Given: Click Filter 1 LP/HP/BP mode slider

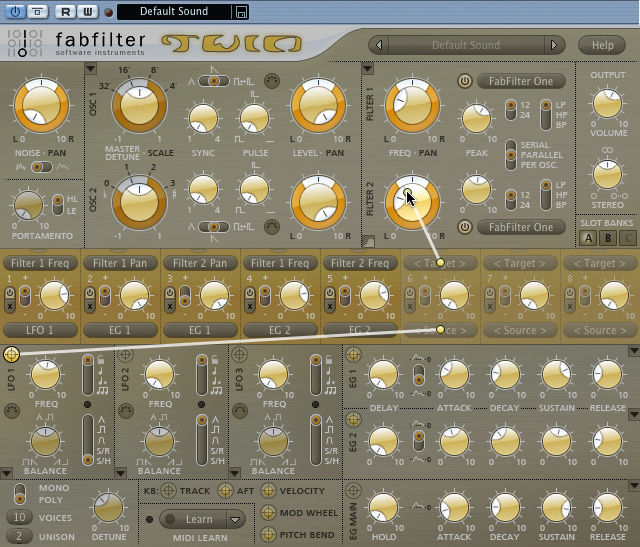Looking at the screenshot, I should click(546, 115).
